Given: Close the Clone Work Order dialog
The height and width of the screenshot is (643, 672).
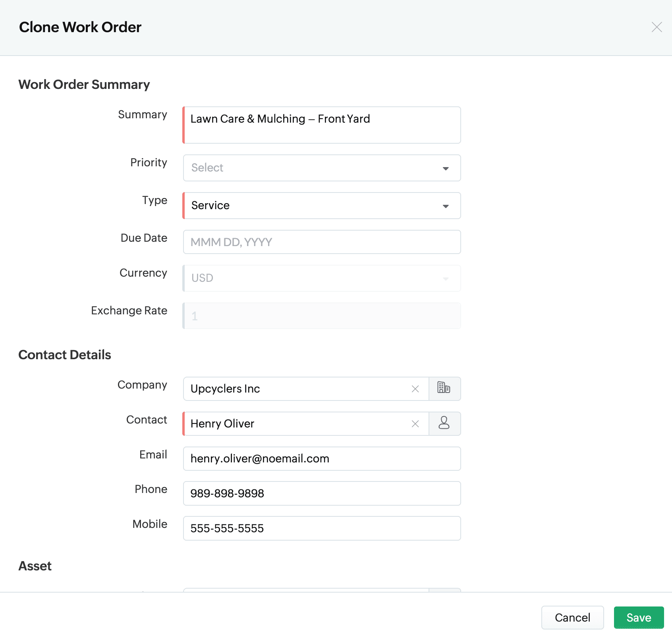Looking at the screenshot, I should point(657,27).
